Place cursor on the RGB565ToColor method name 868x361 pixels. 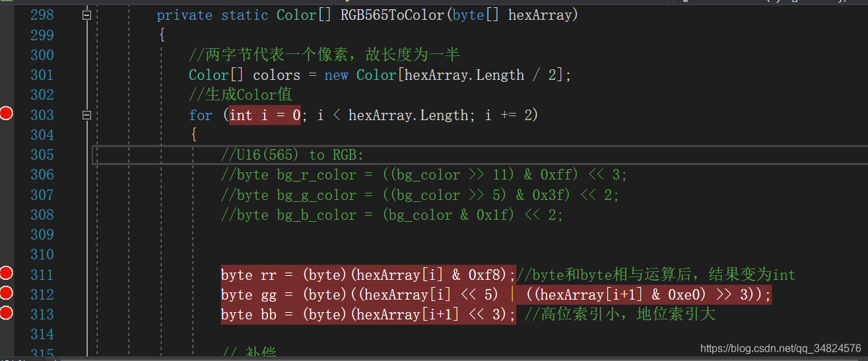(x=393, y=15)
